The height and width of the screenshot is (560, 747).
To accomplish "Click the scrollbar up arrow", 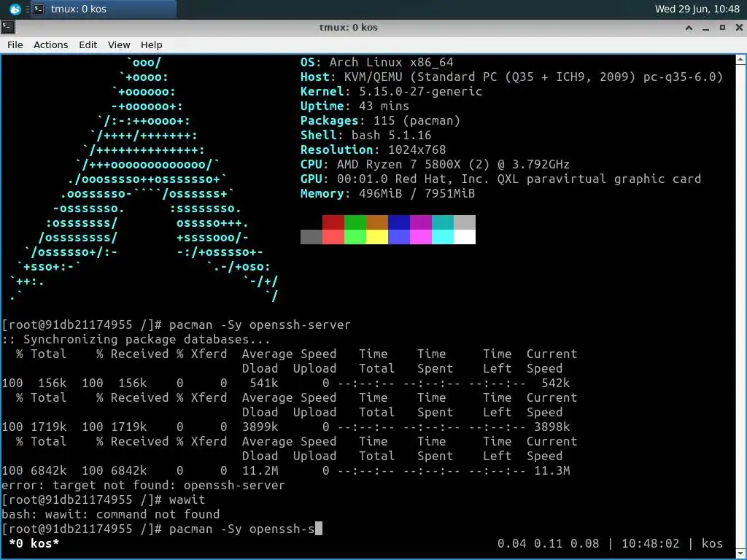I will 740,60.
